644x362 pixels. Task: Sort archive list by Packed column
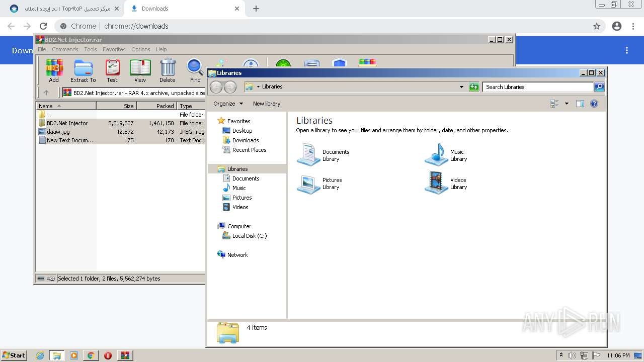[x=156, y=106]
